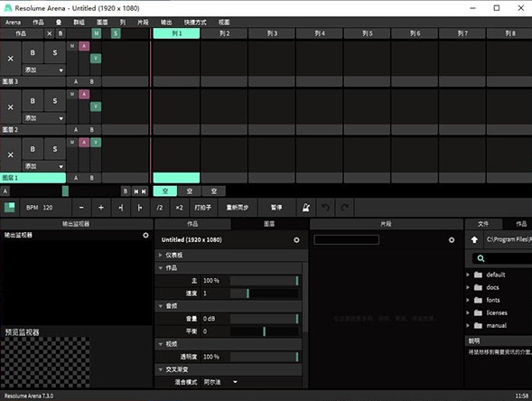
Task: Toggle Solo (S) on layer 1
Action: click(55, 149)
